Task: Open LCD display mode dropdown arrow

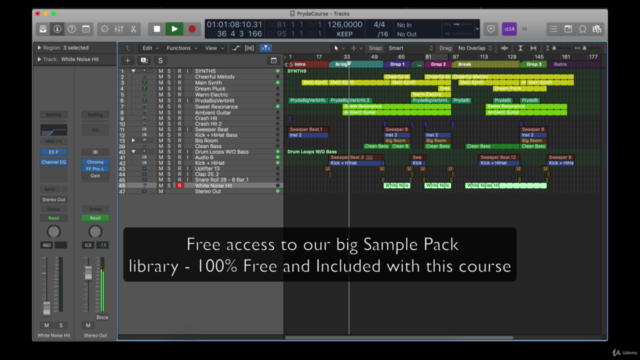Action: click(x=477, y=29)
